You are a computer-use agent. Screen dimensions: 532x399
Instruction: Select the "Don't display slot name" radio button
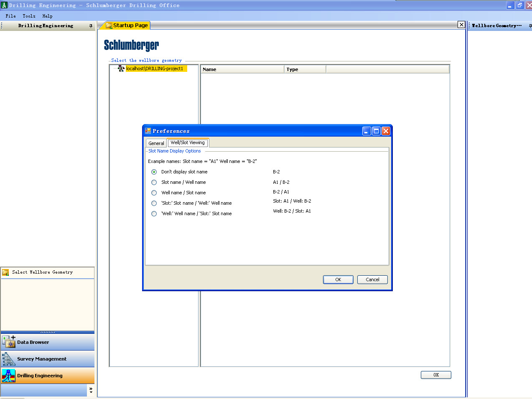click(x=154, y=172)
